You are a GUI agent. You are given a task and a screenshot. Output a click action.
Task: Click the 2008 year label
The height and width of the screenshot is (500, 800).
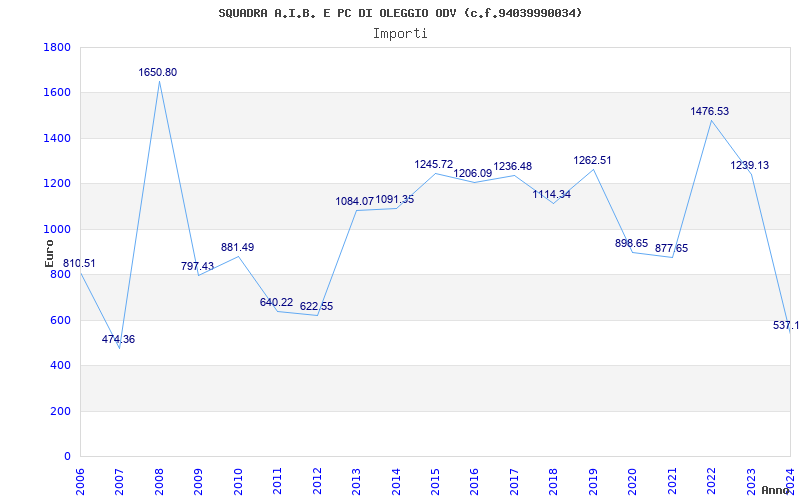pos(159,480)
